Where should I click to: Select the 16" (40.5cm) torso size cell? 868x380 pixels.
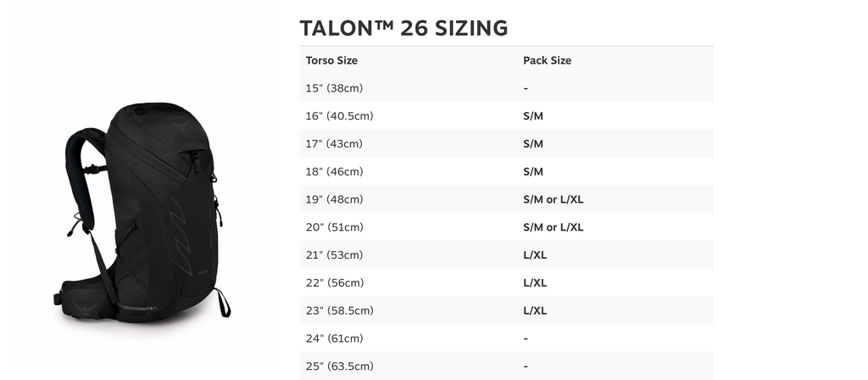tap(339, 116)
